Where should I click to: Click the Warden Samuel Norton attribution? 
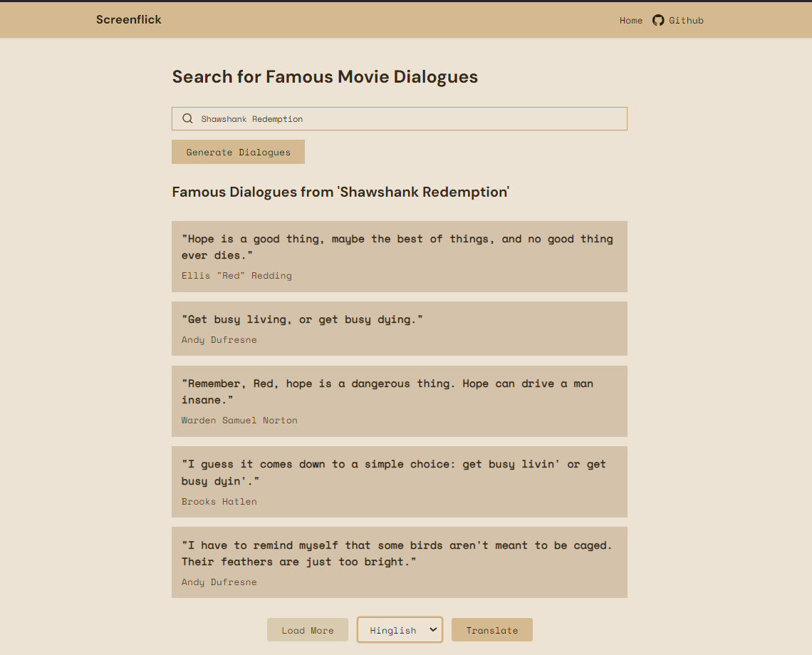click(239, 421)
